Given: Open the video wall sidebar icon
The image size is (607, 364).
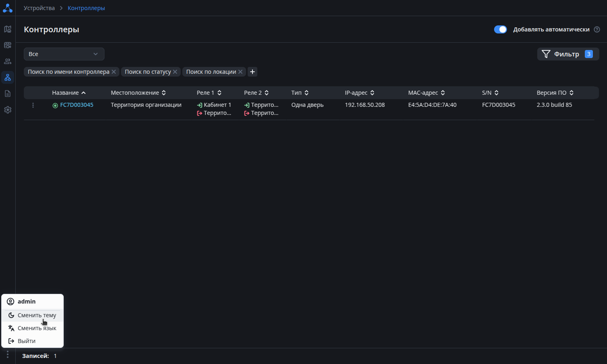Looking at the screenshot, I should click(8, 45).
